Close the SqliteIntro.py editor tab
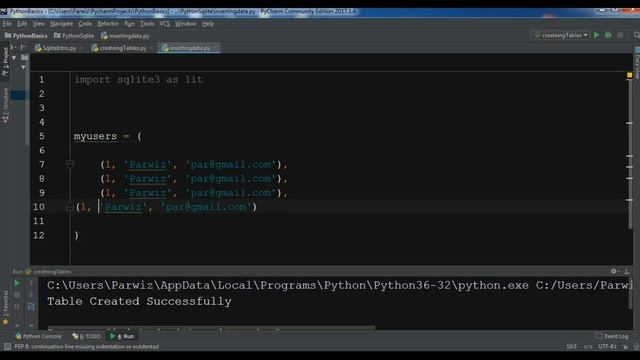Viewport: 640px width, 360px height. pyautogui.click(x=81, y=48)
